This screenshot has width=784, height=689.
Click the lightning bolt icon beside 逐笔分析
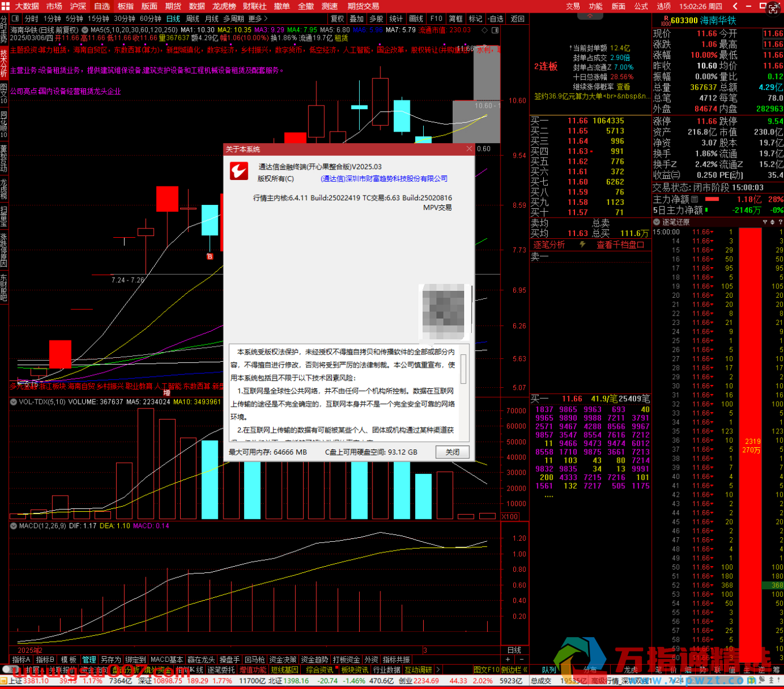(583, 245)
